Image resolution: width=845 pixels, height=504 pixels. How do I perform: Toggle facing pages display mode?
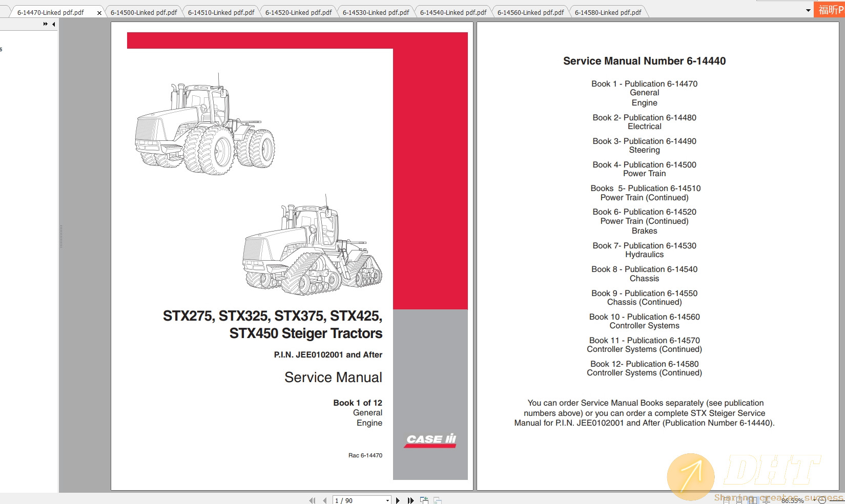pyautogui.click(x=753, y=500)
